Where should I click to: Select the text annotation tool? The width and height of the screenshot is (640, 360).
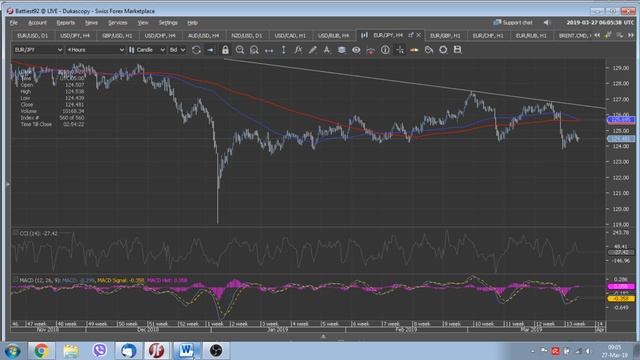click(327, 50)
